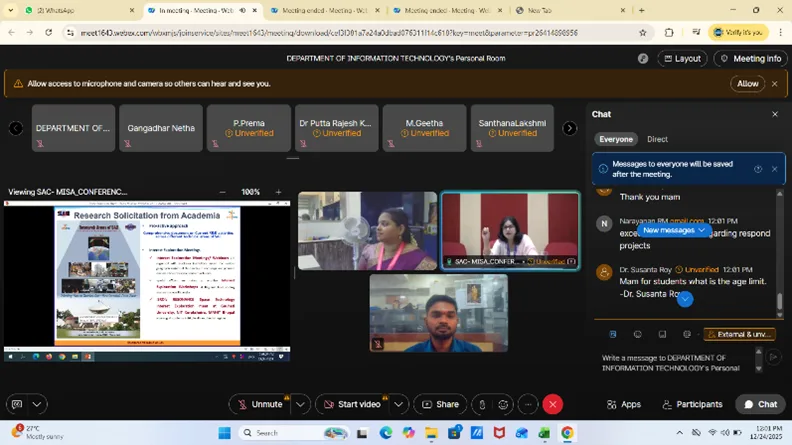Toggle the Chat panel button
Viewport: 792px width, 445px height.
760,404
